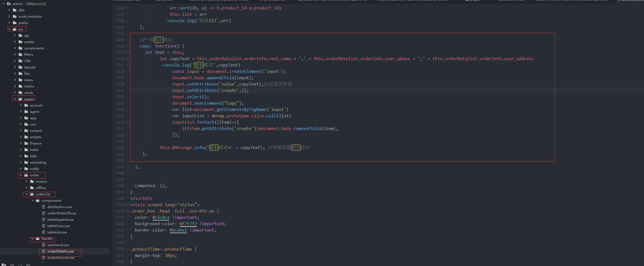Click line number 1540 in the gutter
Viewport: 644px width, 266px height.
pos(120,148)
